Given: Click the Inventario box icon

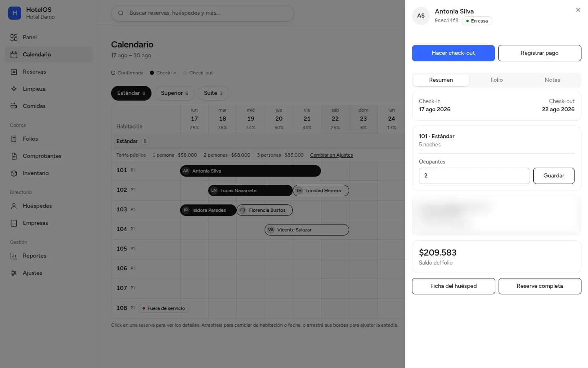Looking at the screenshot, I should point(14,173).
